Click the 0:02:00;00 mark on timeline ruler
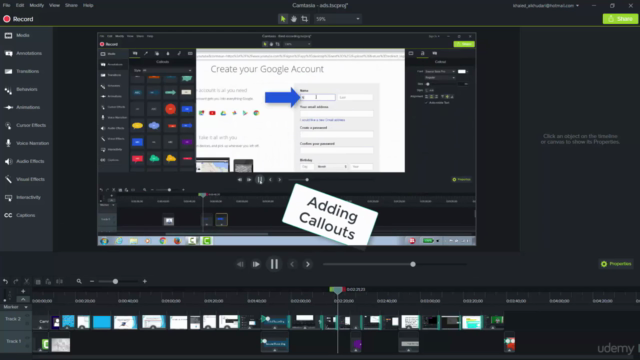 point(300,301)
